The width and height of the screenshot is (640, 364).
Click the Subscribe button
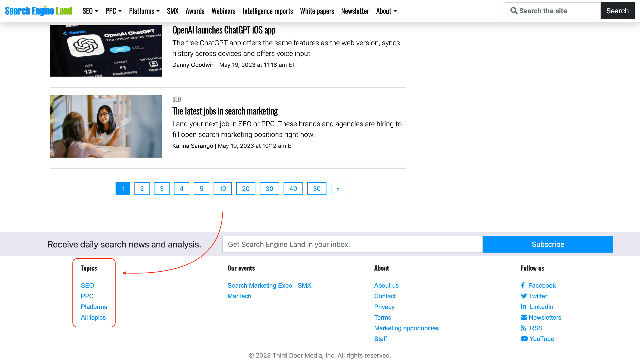click(x=548, y=244)
